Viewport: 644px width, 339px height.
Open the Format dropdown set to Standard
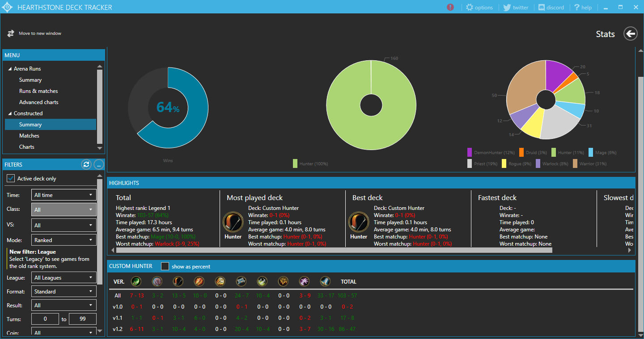click(x=64, y=292)
